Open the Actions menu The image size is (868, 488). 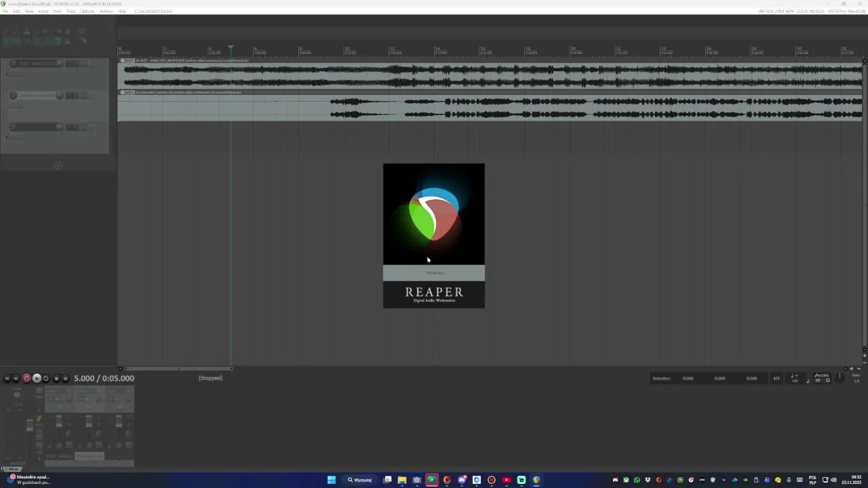(x=106, y=12)
